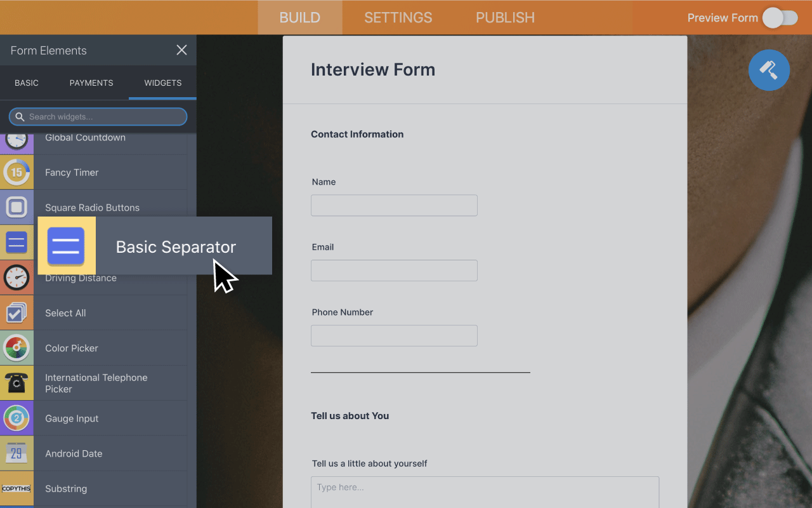The height and width of the screenshot is (508, 812).
Task: Click the International Telephone Picker icon
Action: click(x=17, y=383)
